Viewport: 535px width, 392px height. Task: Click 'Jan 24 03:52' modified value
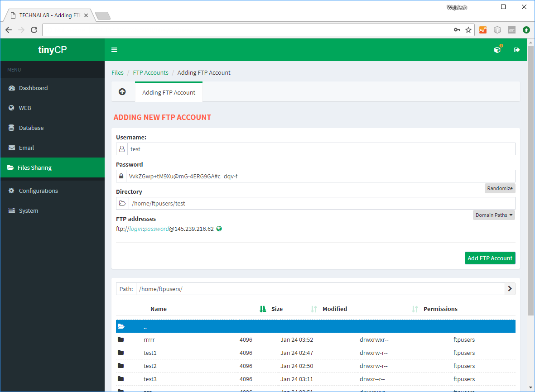click(x=297, y=339)
